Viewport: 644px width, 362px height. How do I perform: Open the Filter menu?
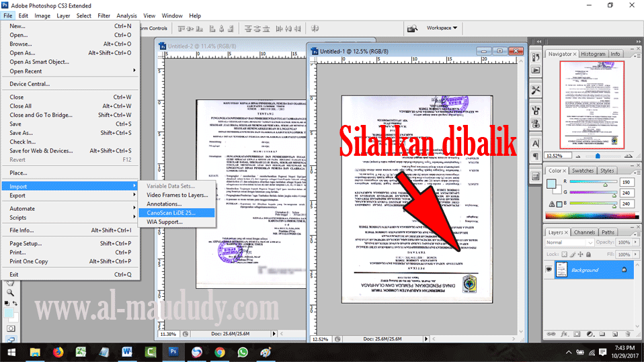tap(104, 15)
